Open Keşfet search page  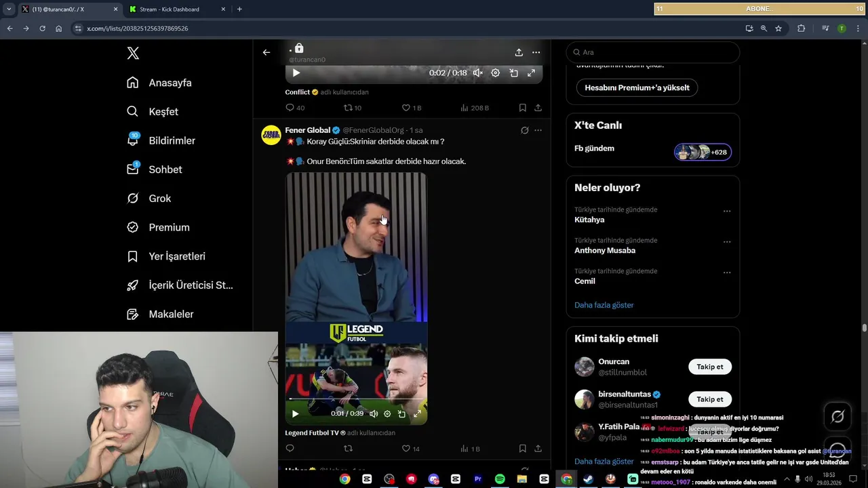(x=153, y=112)
